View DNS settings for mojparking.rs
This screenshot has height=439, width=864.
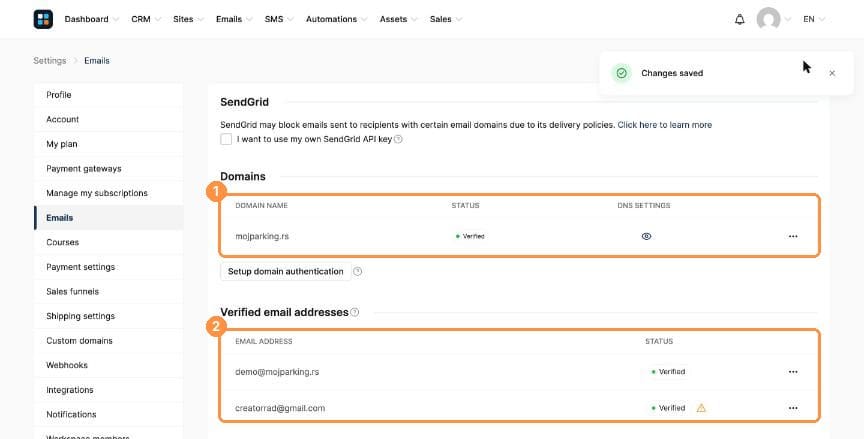(x=646, y=236)
